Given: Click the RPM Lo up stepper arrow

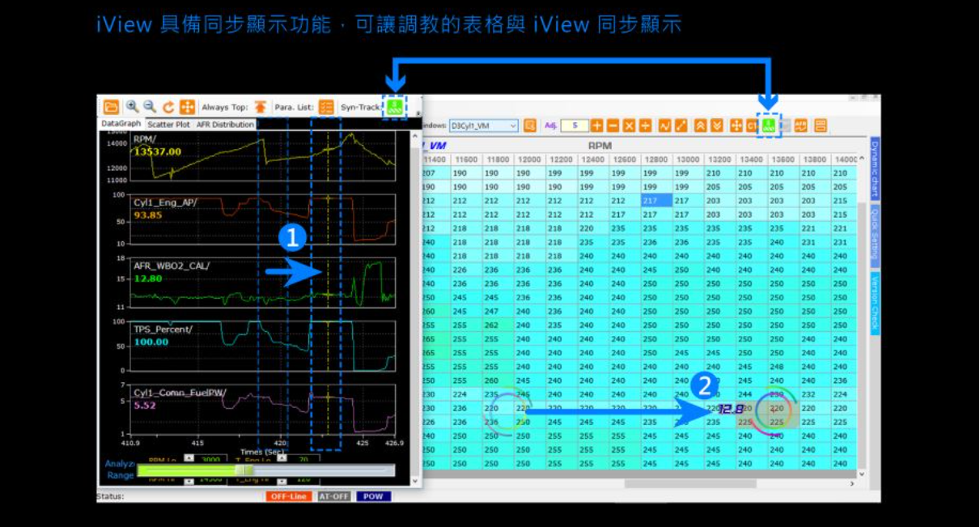Looking at the screenshot, I should coord(189,457).
